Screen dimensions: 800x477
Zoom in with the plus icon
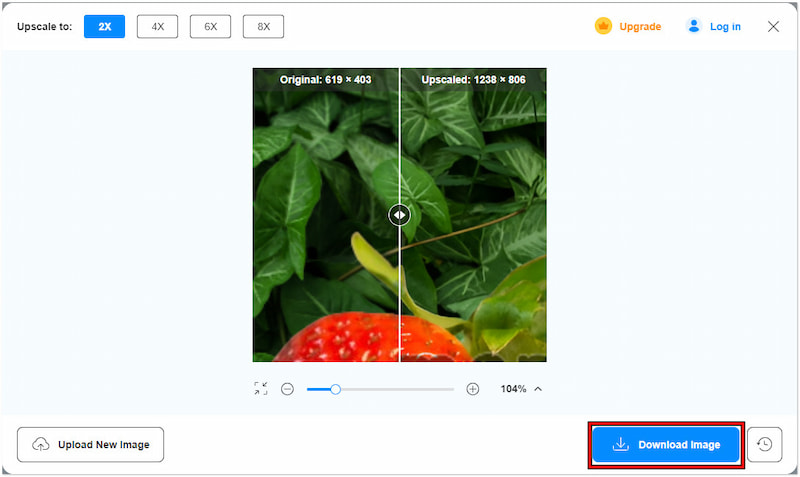[x=472, y=389]
